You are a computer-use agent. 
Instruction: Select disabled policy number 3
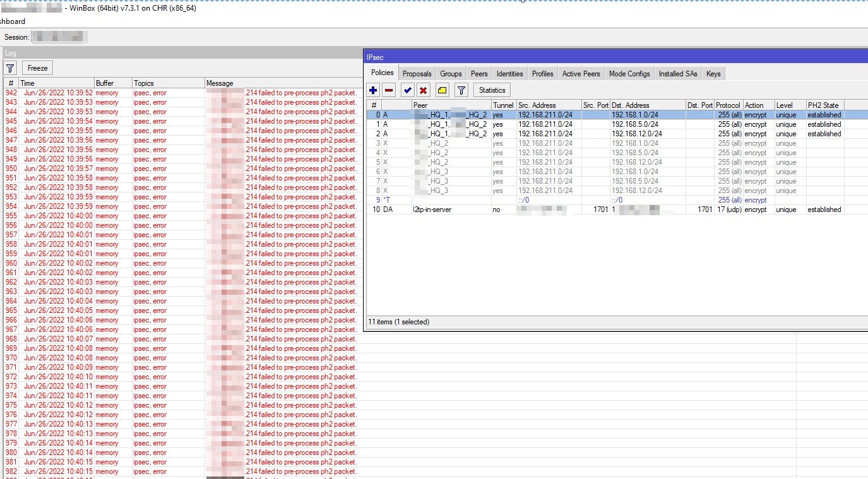click(617, 143)
